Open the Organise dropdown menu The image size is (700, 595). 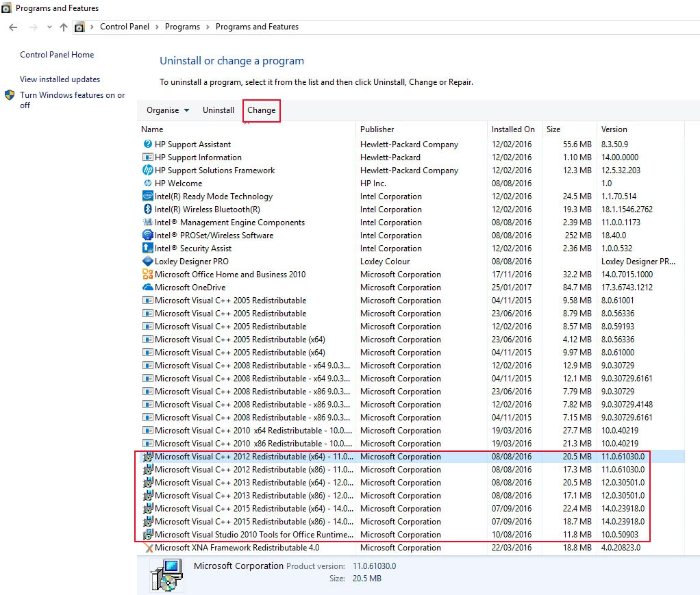point(167,110)
